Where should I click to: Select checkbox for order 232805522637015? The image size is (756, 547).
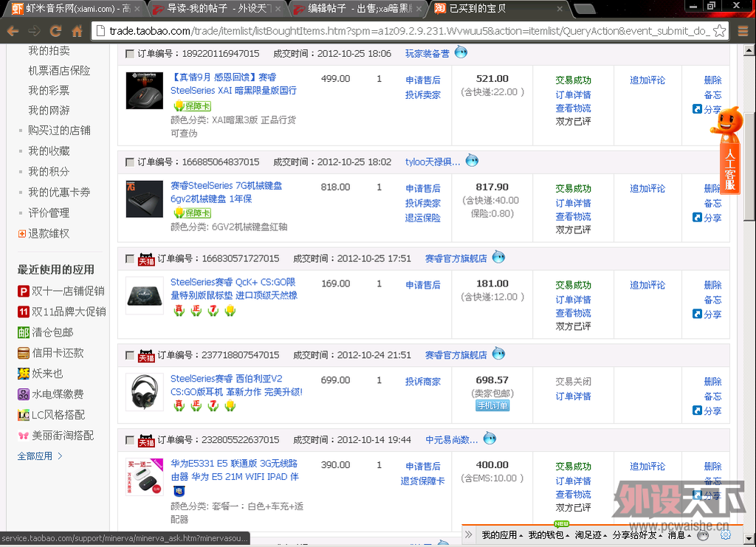(130, 440)
